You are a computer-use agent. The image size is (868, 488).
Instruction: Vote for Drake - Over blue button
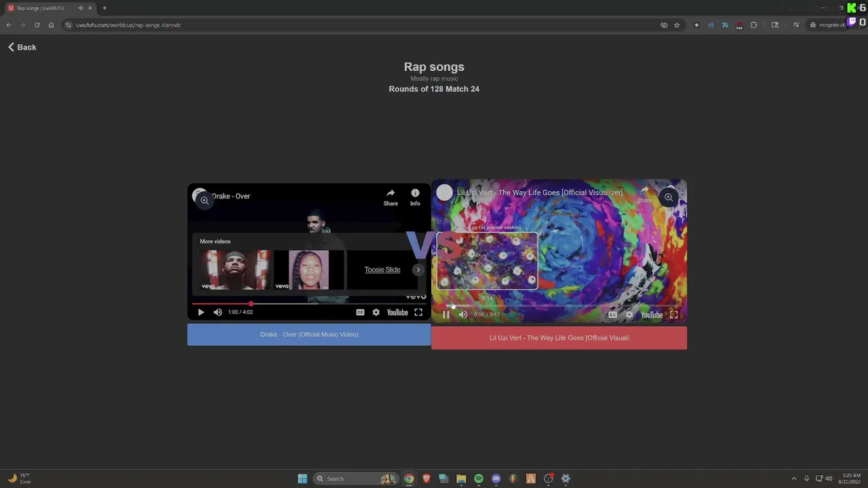pyautogui.click(x=309, y=335)
